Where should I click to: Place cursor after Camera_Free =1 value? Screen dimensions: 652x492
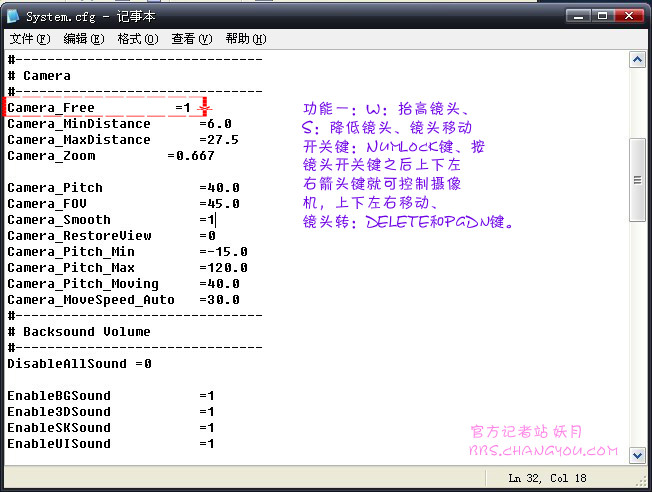coord(192,108)
